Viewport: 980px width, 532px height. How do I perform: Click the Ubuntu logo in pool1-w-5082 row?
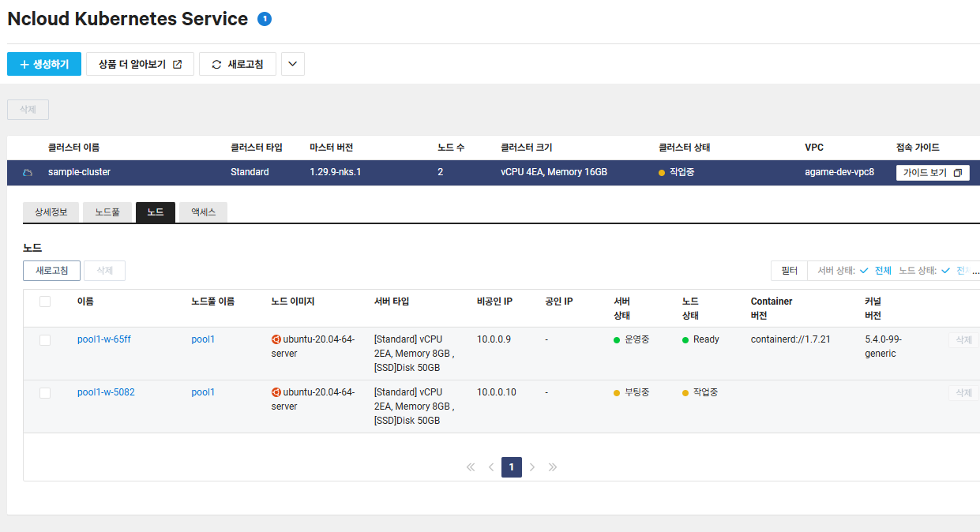tap(276, 392)
